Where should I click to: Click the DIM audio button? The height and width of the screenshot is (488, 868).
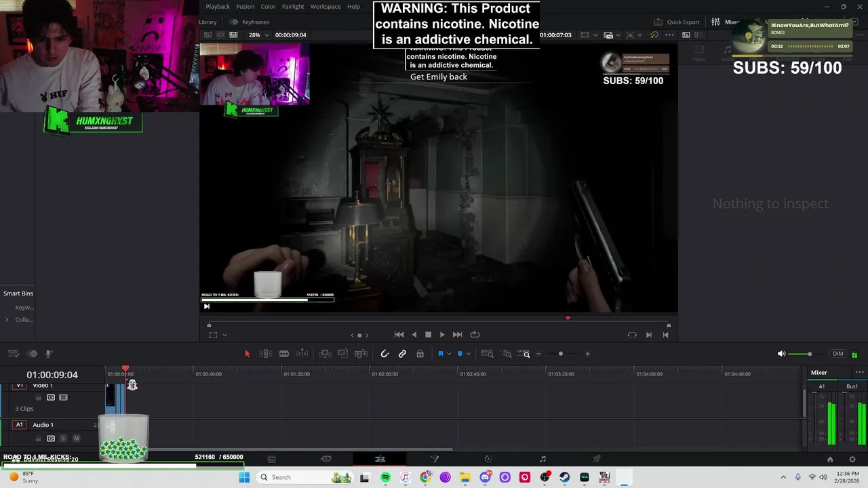pos(838,354)
